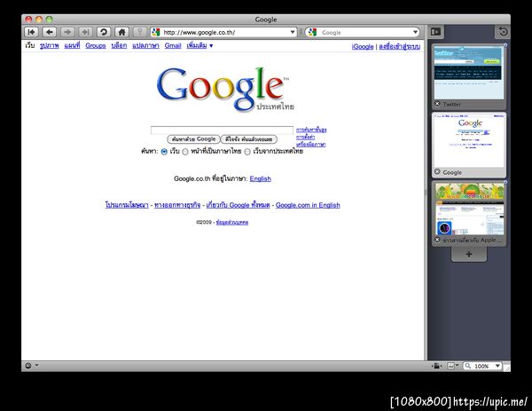The width and height of the screenshot is (532, 411).
Task: Open the Groups link
Action: point(96,45)
